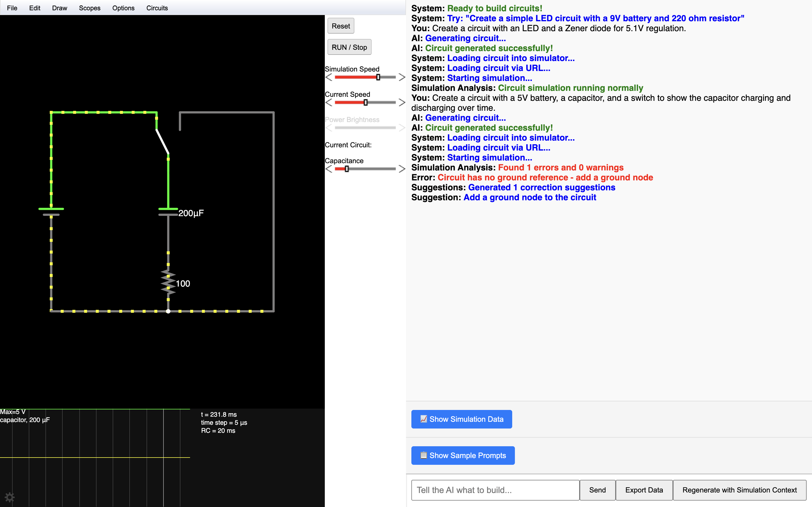Click the Capacitance slider track

click(372, 169)
